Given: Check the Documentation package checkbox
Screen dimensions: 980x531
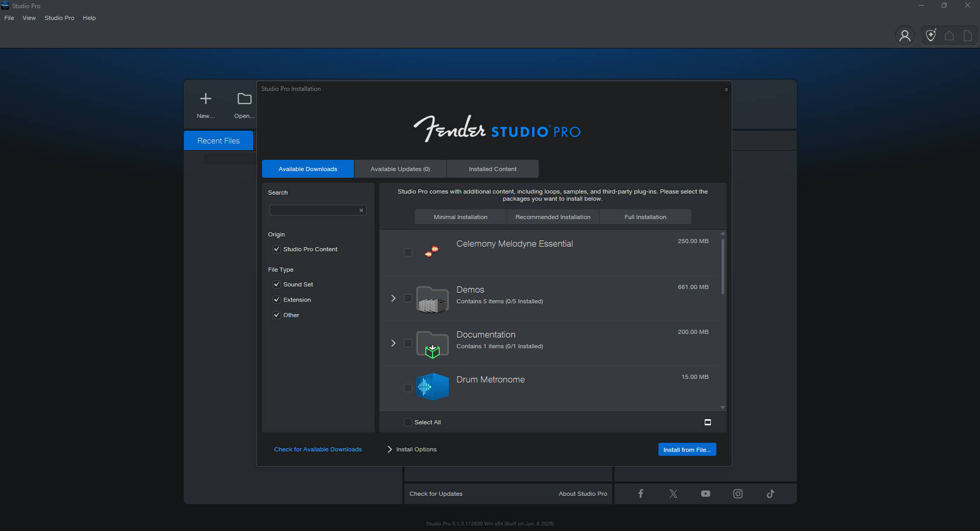Looking at the screenshot, I should pos(408,343).
